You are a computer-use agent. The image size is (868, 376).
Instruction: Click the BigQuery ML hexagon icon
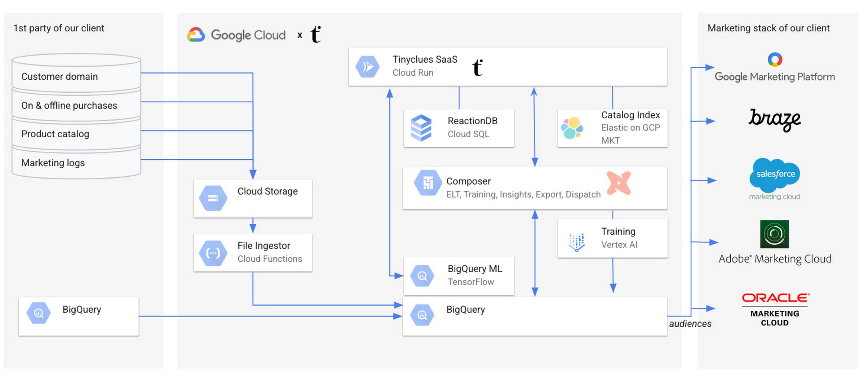[422, 276]
